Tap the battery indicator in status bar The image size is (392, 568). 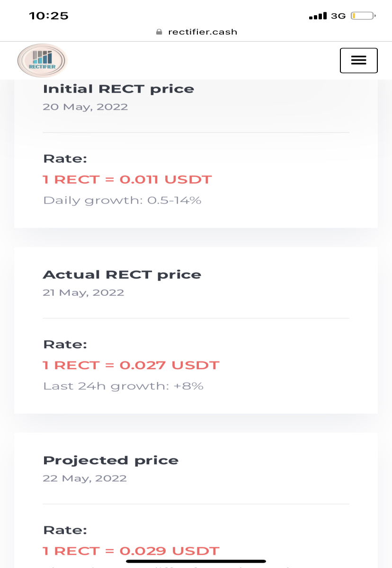(363, 16)
